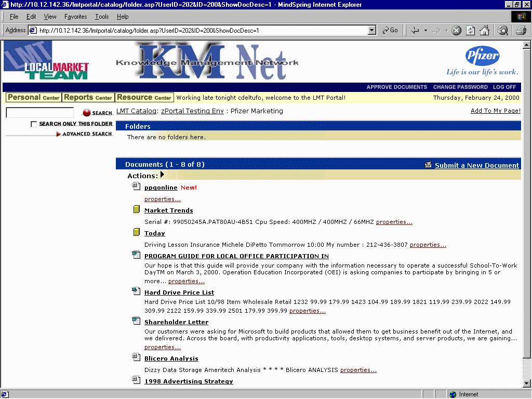This screenshot has height=399, width=532.
Task: Click envelope icon beside Submit a New Document
Action: (428, 165)
